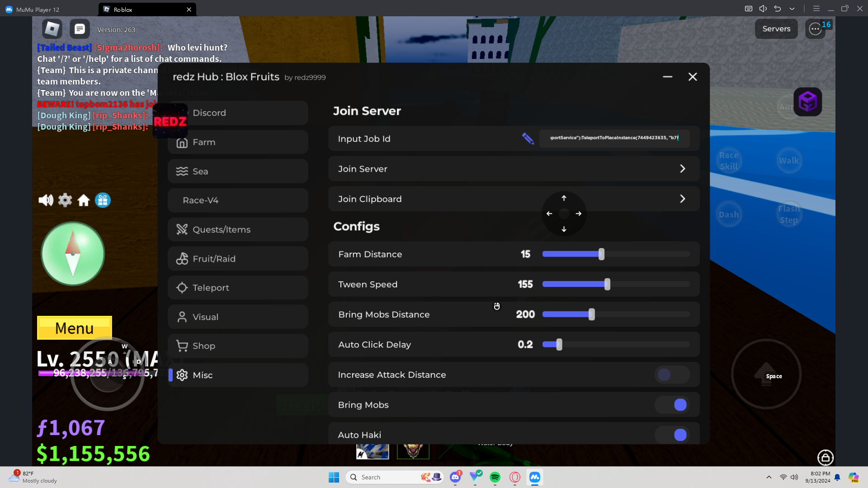Click the MuMu back arrow toolbar icon
The height and width of the screenshot is (488, 868).
(778, 9)
